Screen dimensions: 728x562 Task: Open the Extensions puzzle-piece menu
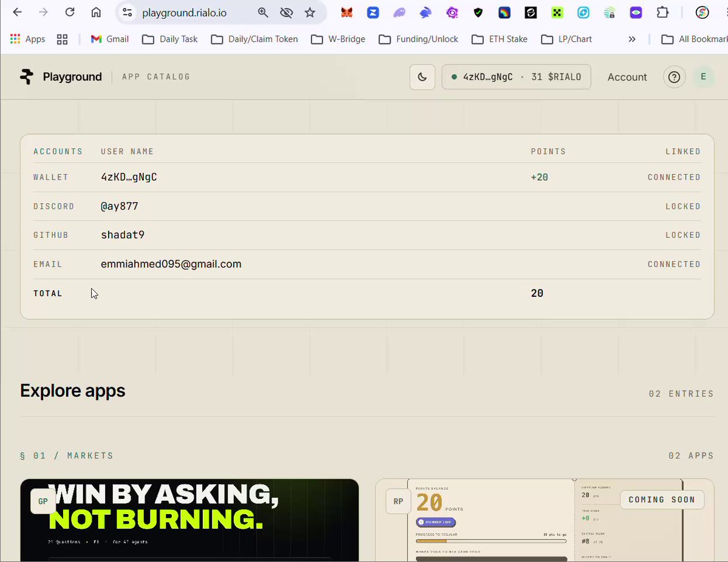click(662, 13)
